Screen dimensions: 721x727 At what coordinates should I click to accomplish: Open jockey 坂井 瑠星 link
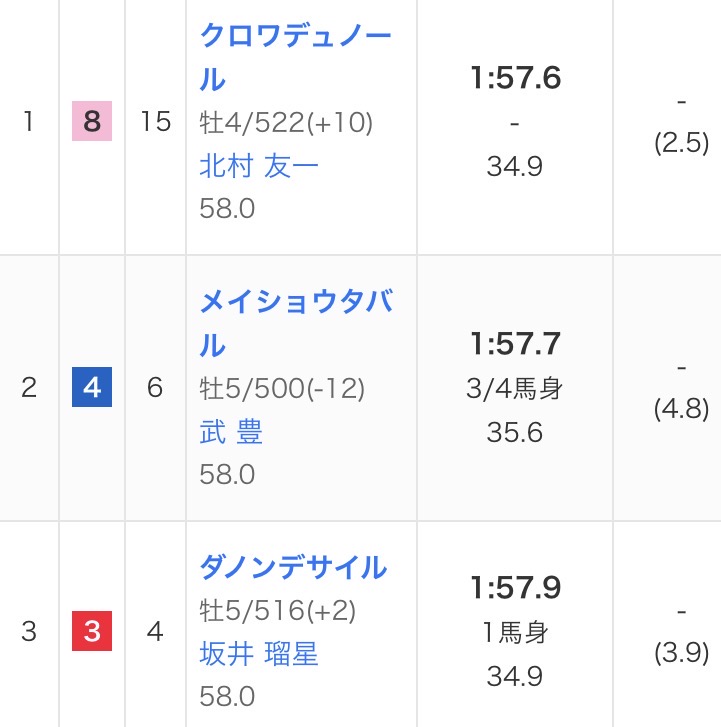pos(259,654)
